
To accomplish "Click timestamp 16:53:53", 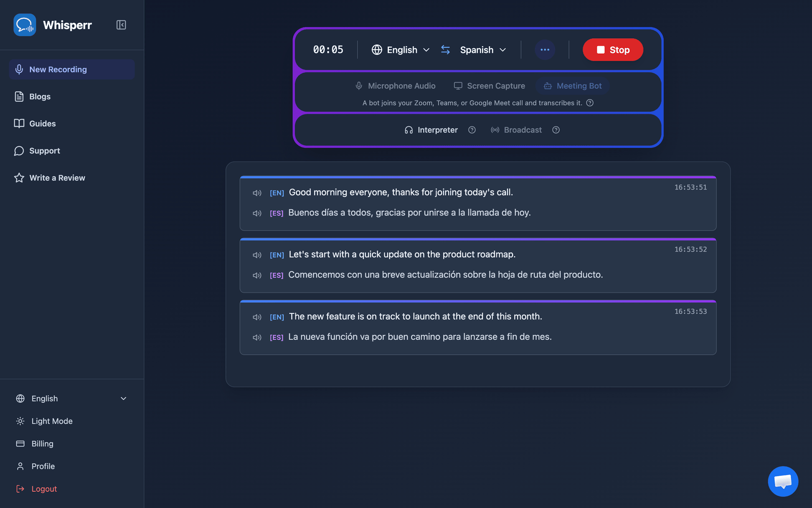I will (x=690, y=311).
